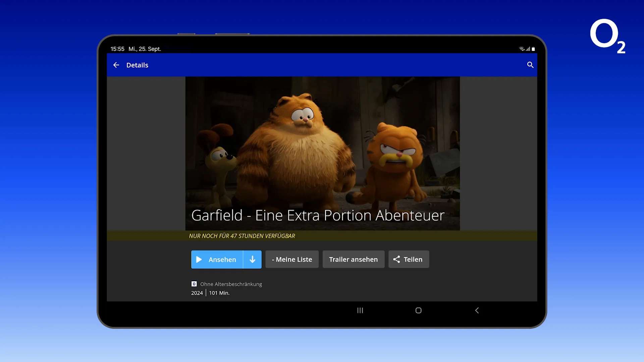Click the Garfield movie poster image
This screenshot has height=362, width=644.
322,153
